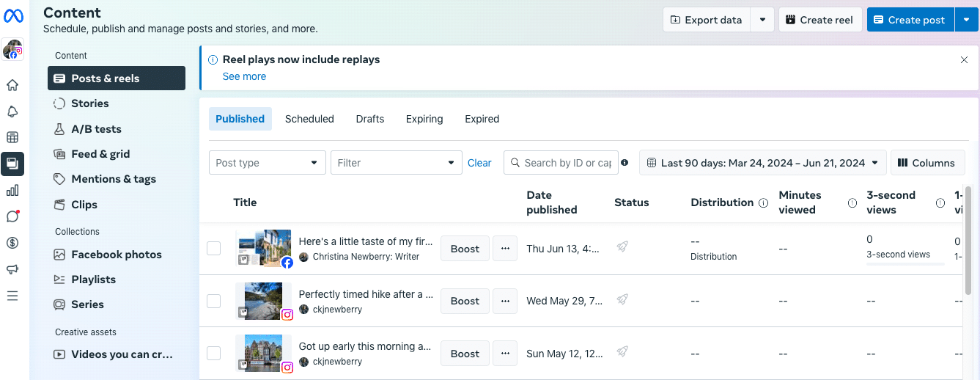Open the Post type dropdown

pyautogui.click(x=267, y=163)
